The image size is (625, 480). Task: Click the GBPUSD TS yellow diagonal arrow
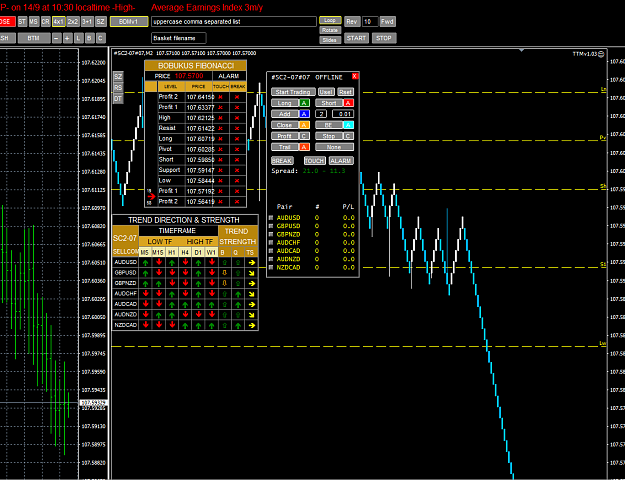tap(251, 273)
